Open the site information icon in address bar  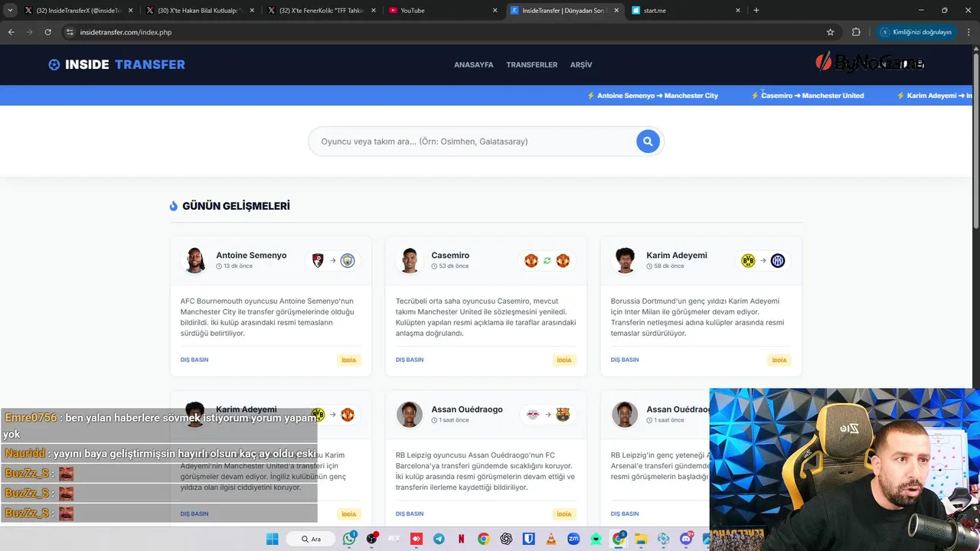click(70, 32)
